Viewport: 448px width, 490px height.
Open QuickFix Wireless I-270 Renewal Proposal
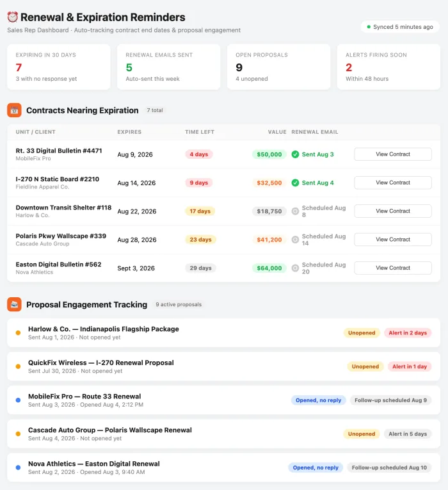tap(223, 366)
